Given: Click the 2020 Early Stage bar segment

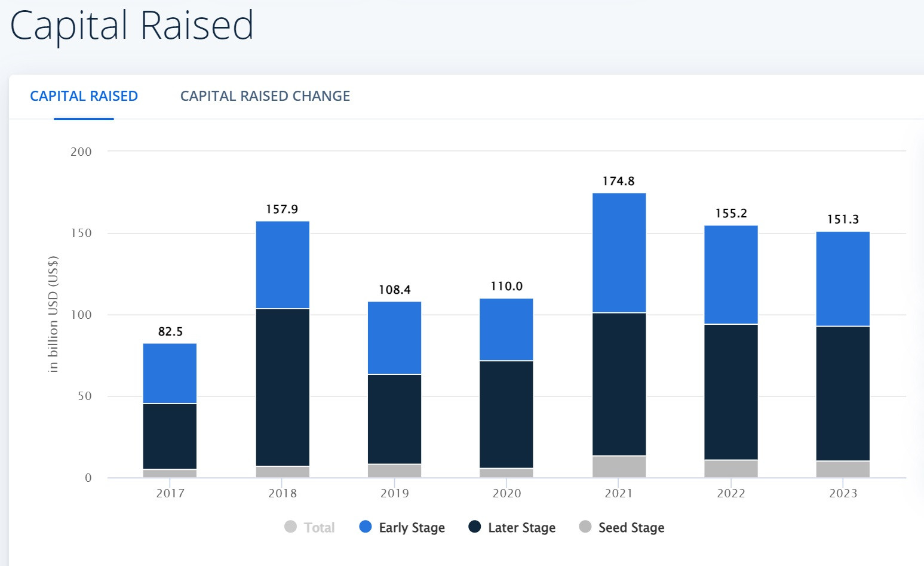Looking at the screenshot, I should [x=506, y=329].
